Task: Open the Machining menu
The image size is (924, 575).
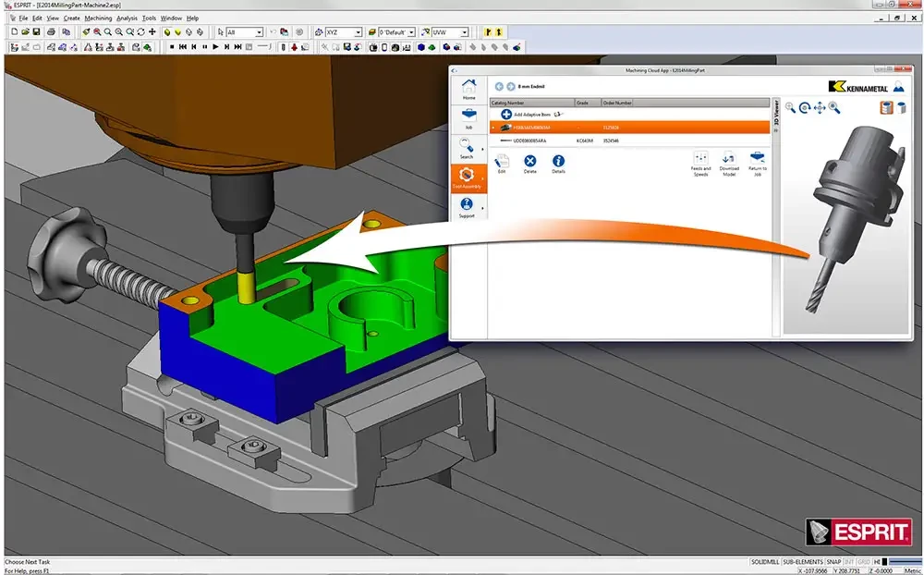Action: (x=98, y=18)
